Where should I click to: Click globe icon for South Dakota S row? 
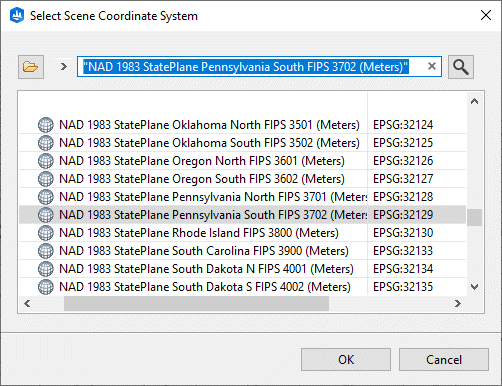pyautogui.click(x=45, y=287)
